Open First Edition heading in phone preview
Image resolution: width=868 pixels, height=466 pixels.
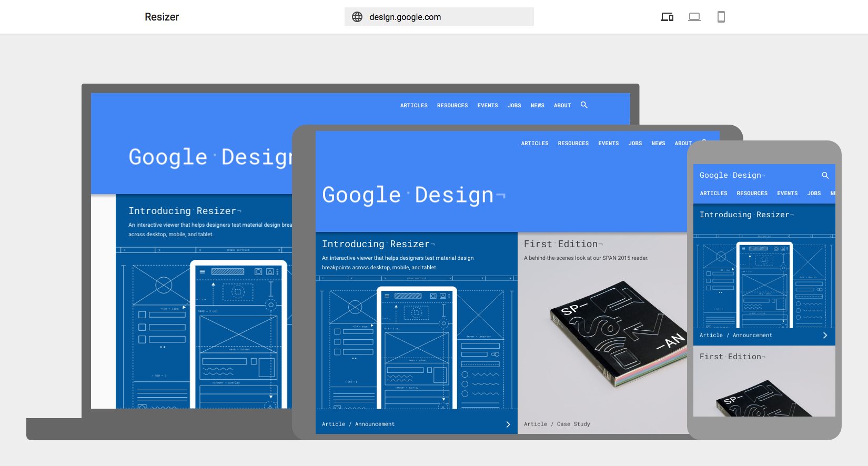(732, 357)
